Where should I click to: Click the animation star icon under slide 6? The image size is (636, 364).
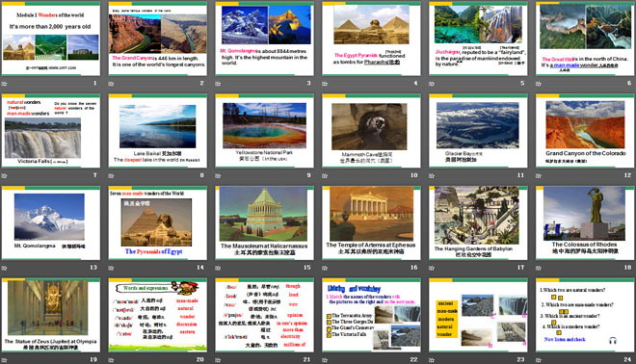coord(539,84)
